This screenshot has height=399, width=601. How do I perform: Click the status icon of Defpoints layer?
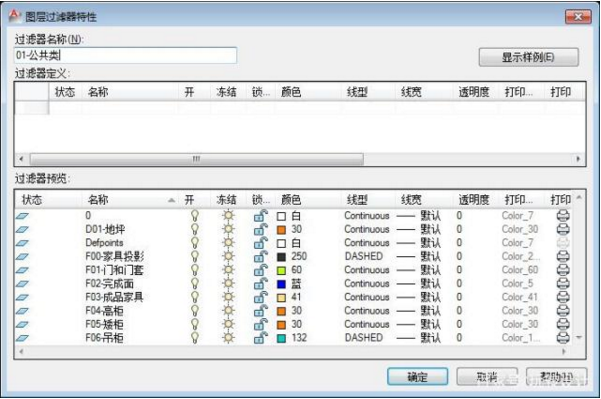click(x=22, y=243)
